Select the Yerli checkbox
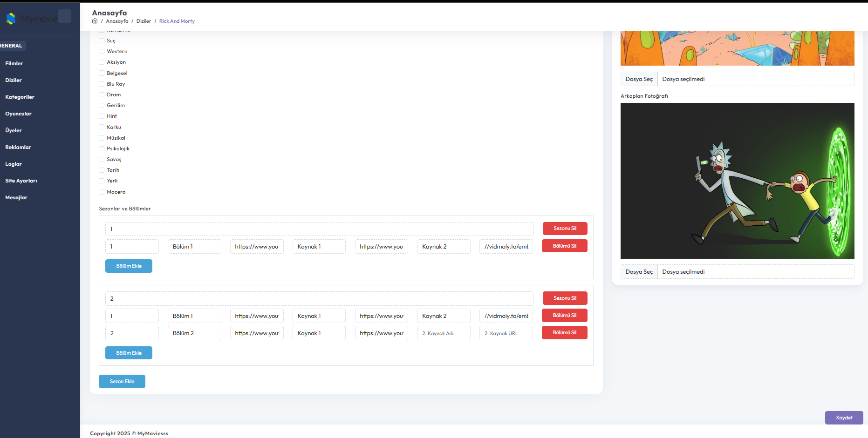Screen dimensions: 868x438 coord(102,181)
